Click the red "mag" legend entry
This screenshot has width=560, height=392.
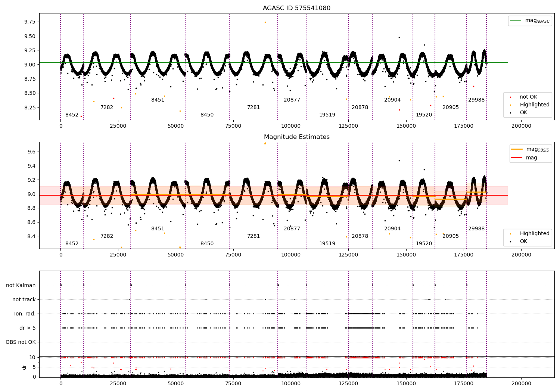(524, 158)
